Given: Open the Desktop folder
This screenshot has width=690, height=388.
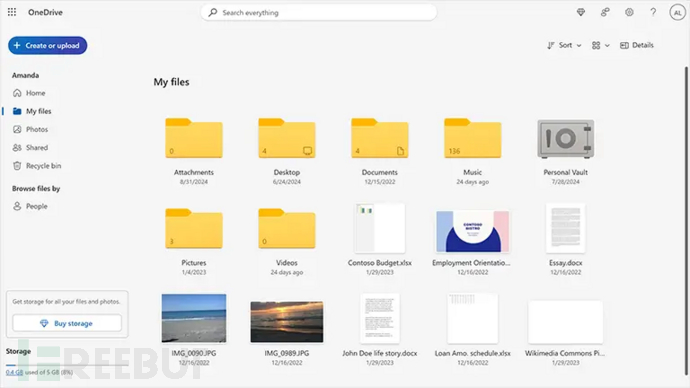Looking at the screenshot, I should 287,138.
